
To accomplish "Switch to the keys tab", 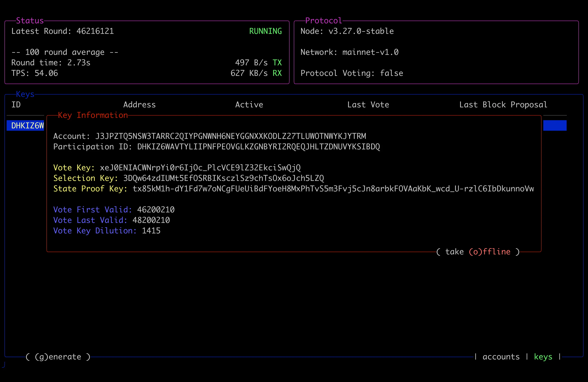I will click(x=543, y=357).
